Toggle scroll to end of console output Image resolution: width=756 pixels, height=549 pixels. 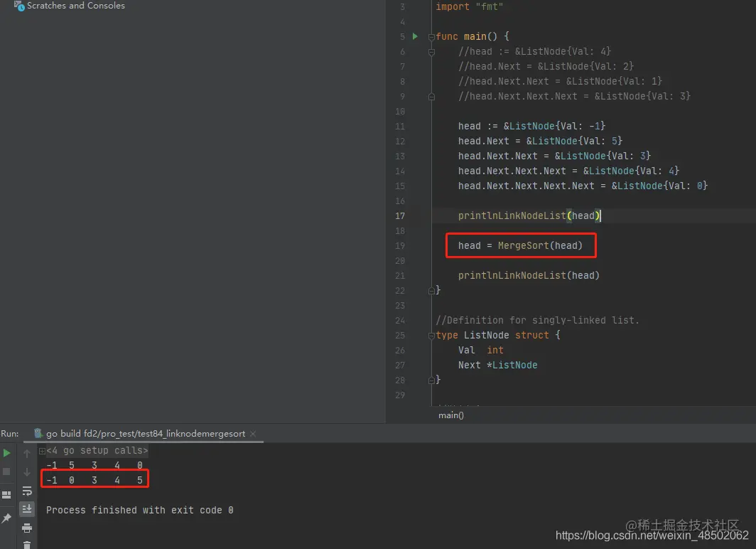click(27, 509)
